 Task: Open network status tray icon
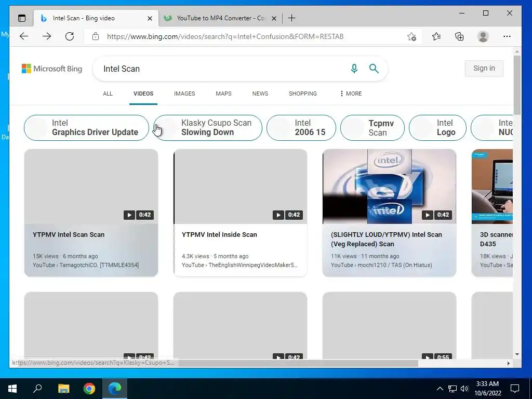(453, 389)
